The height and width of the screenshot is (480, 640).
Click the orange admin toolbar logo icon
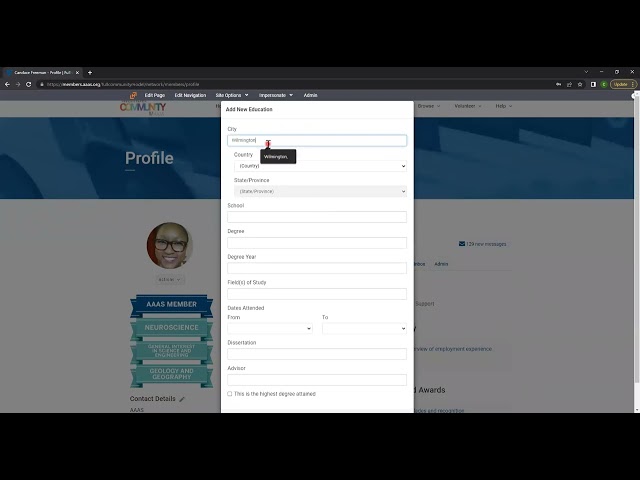pyautogui.click(x=133, y=95)
